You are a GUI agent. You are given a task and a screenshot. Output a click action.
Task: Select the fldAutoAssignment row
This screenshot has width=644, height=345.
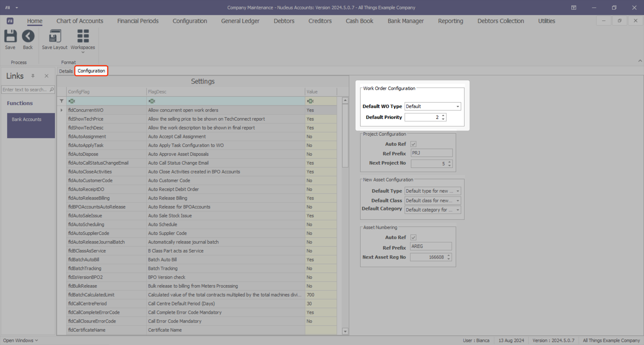click(x=202, y=137)
